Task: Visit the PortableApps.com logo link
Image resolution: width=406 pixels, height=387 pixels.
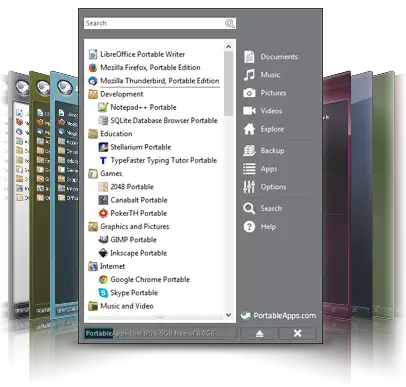Action: point(279,315)
